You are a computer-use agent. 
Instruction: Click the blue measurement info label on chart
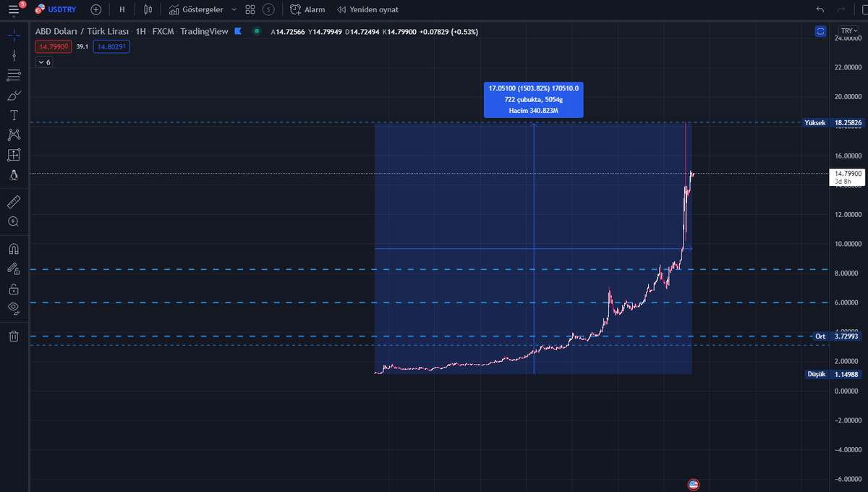coord(534,100)
